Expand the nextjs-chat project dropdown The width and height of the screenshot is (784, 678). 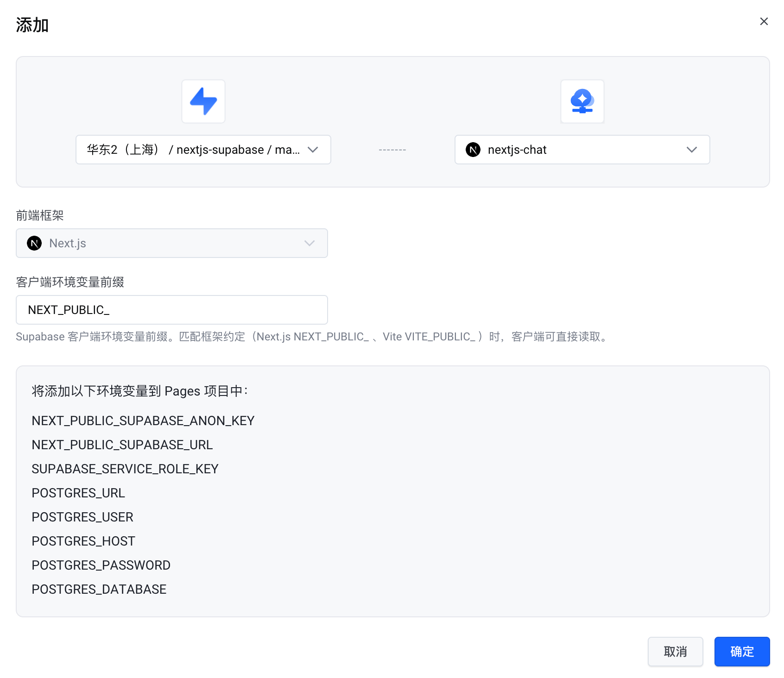click(582, 150)
